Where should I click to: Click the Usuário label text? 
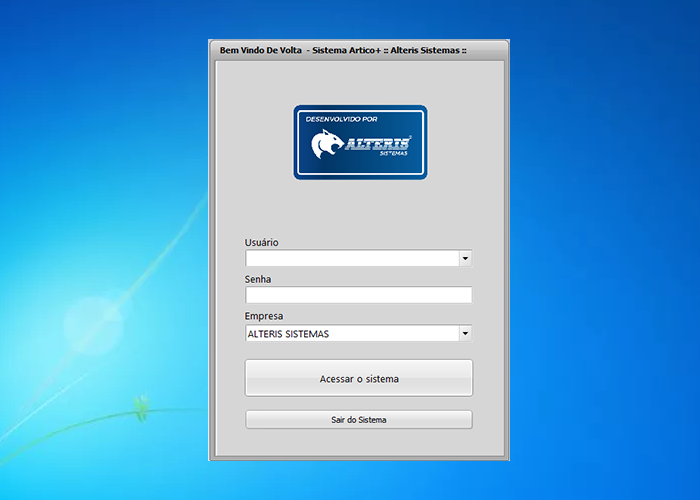(261, 242)
